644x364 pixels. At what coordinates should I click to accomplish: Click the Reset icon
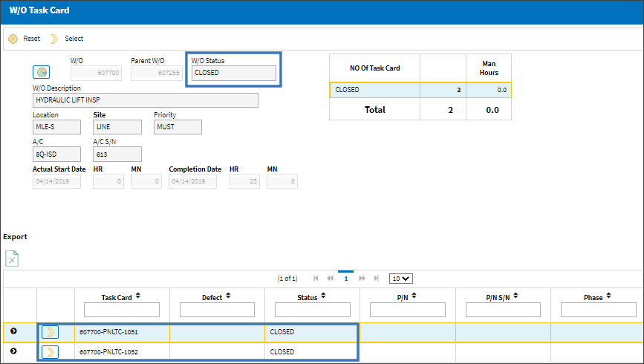point(13,39)
